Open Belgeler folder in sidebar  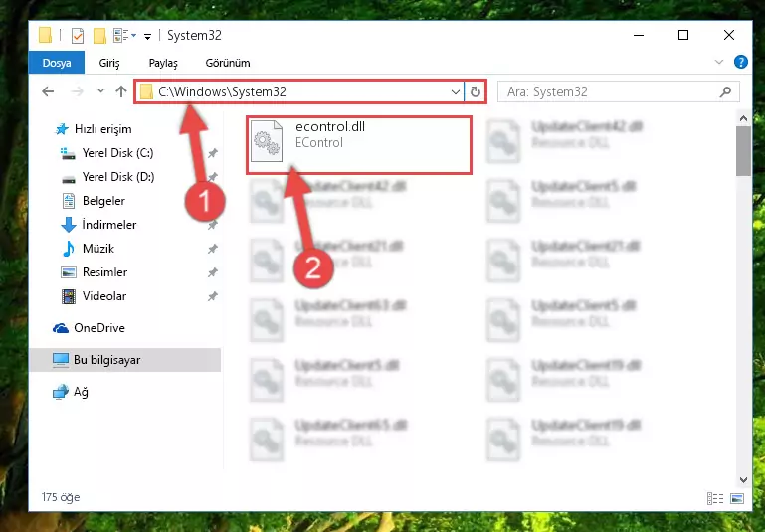pyautogui.click(x=103, y=201)
